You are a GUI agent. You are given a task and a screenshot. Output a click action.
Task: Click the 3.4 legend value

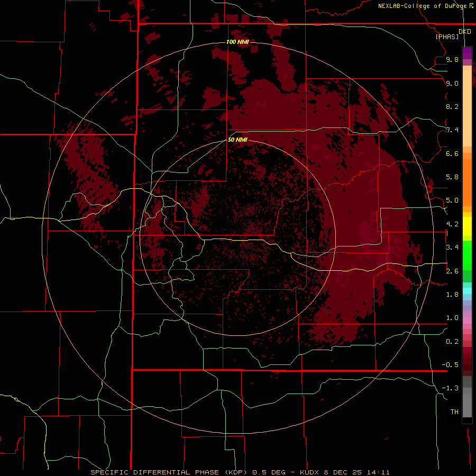tap(452, 248)
